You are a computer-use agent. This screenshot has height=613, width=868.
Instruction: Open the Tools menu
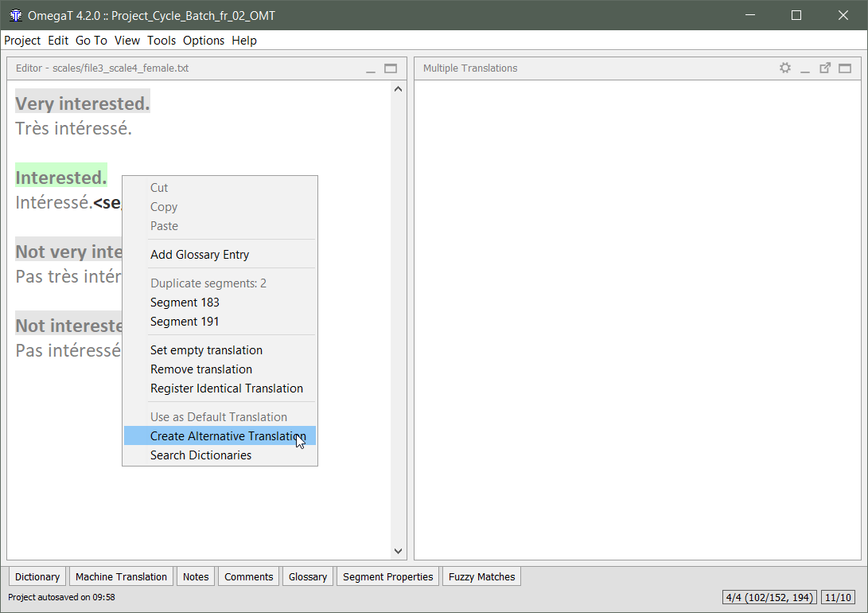(x=162, y=41)
